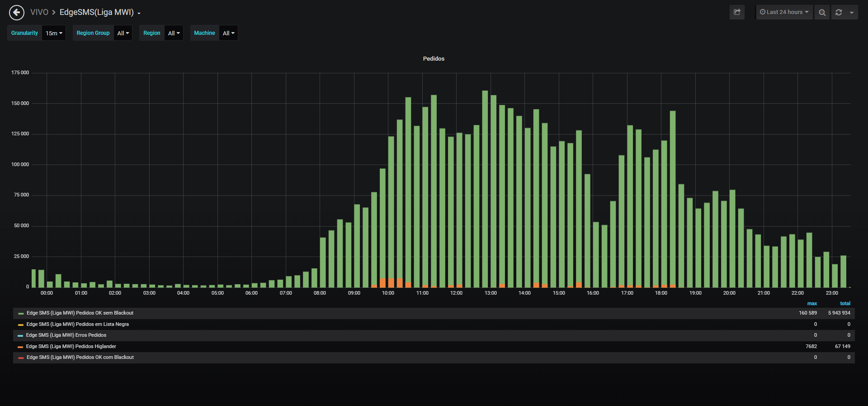This screenshot has width=868, height=406.
Task: Click the 7682 max value for Higlander
Action: pyautogui.click(x=811, y=347)
